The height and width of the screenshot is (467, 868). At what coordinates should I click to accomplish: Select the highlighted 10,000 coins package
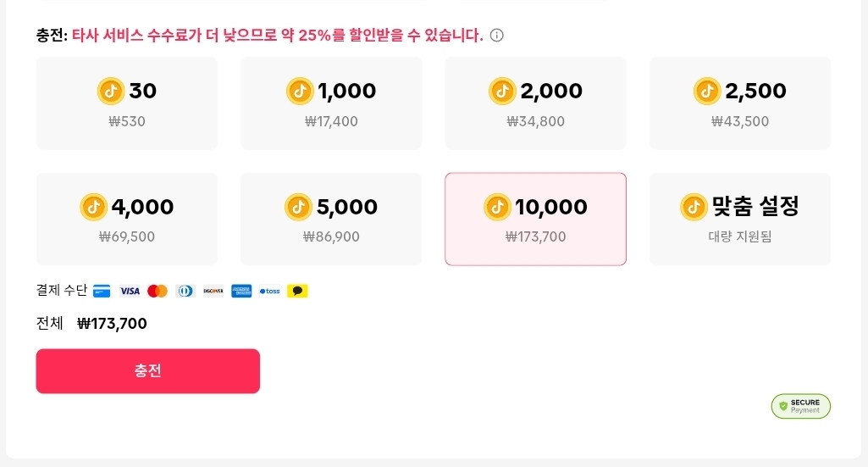point(535,219)
